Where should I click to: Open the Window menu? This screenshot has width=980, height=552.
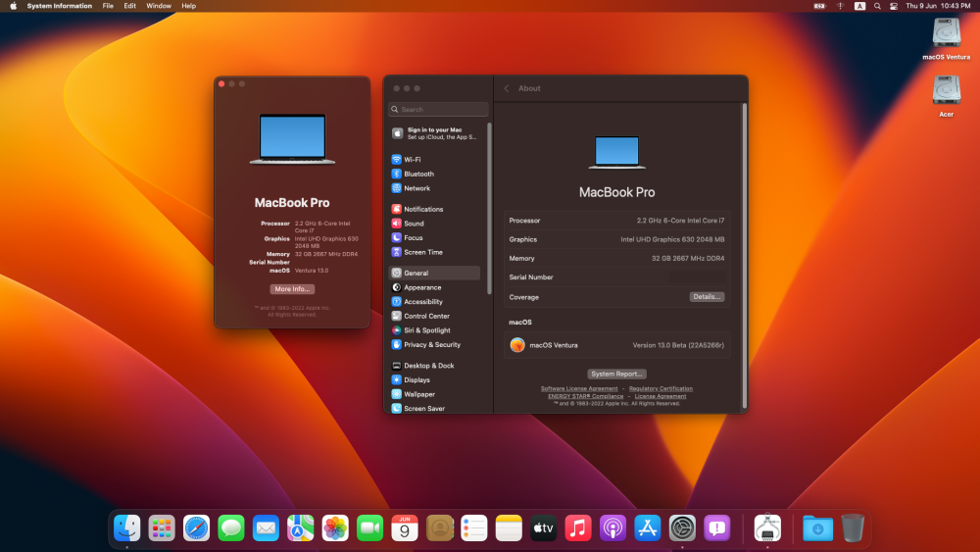point(159,6)
